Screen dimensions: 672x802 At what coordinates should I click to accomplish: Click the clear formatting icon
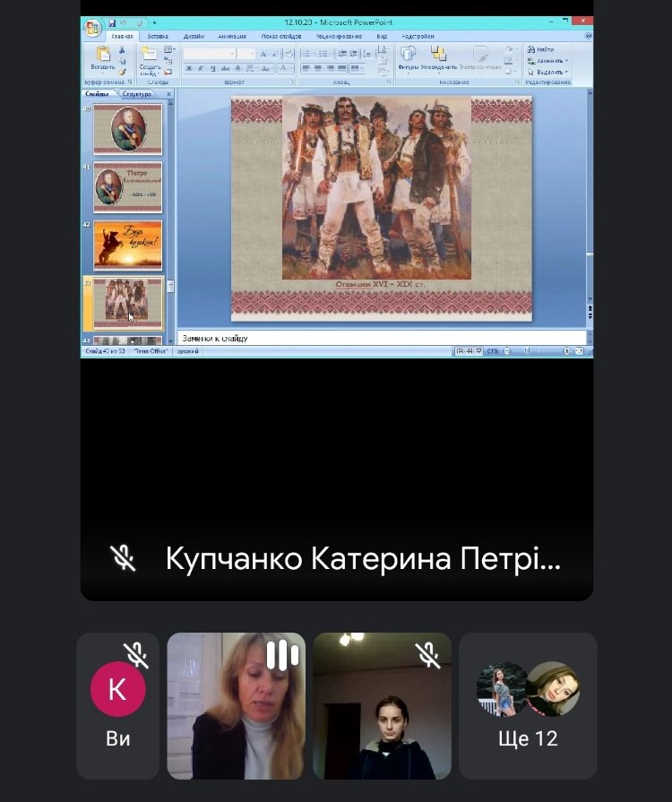pos(289,54)
